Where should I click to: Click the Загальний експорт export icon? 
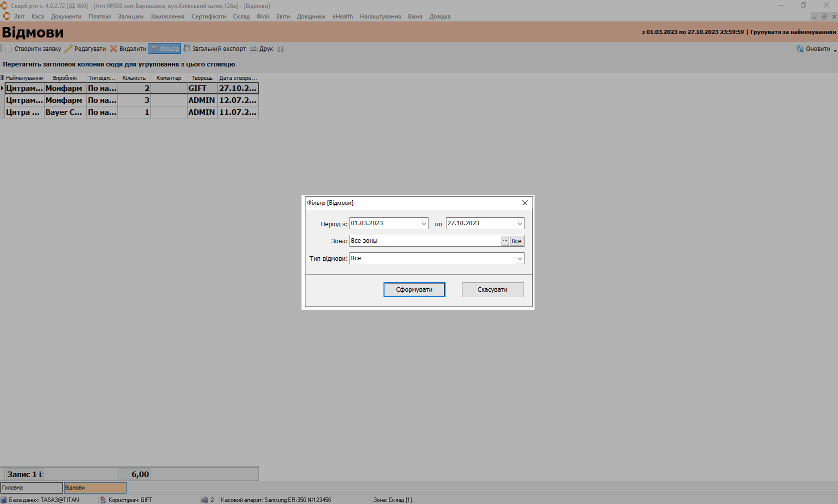click(x=187, y=49)
